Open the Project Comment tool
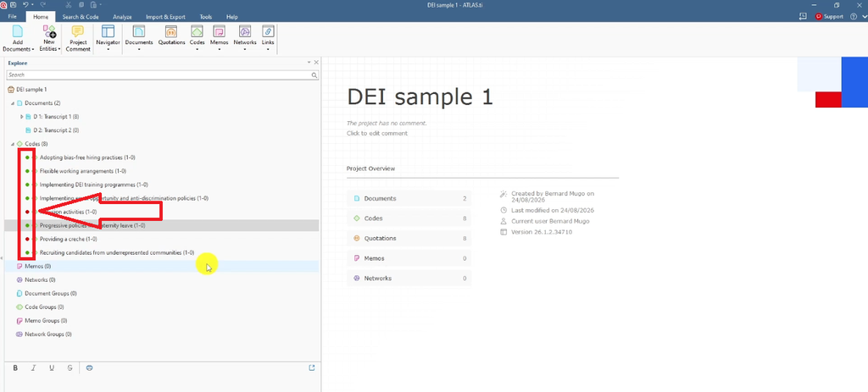The height and width of the screenshot is (392, 868). pyautogui.click(x=78, y=39)
